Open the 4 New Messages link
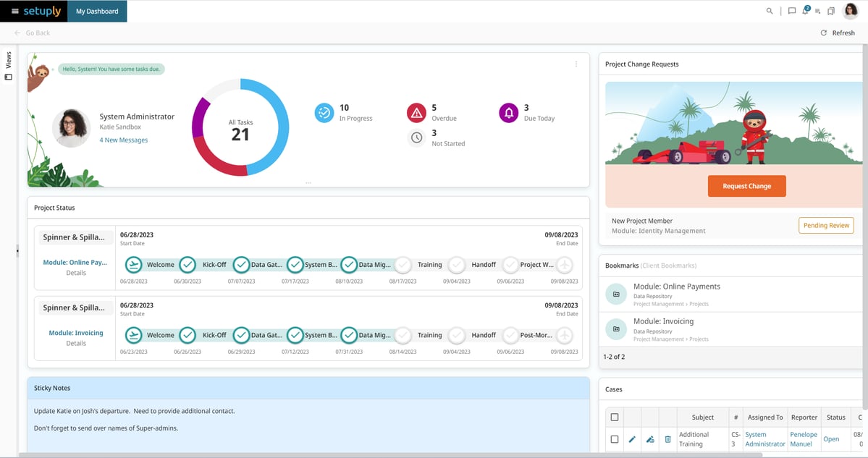Image resolution: width=868 pixels, height=458 pixels. coord(124,140)
